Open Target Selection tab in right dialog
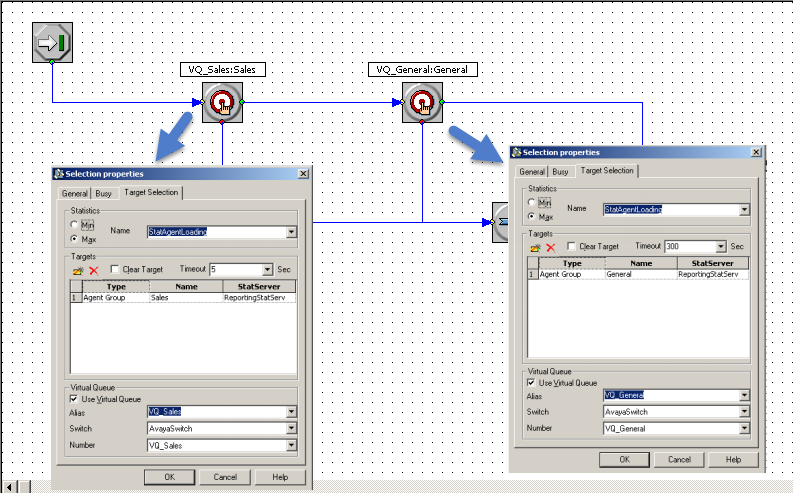Image resolution: width=793 pixels, height=493 pixels. 607,170
